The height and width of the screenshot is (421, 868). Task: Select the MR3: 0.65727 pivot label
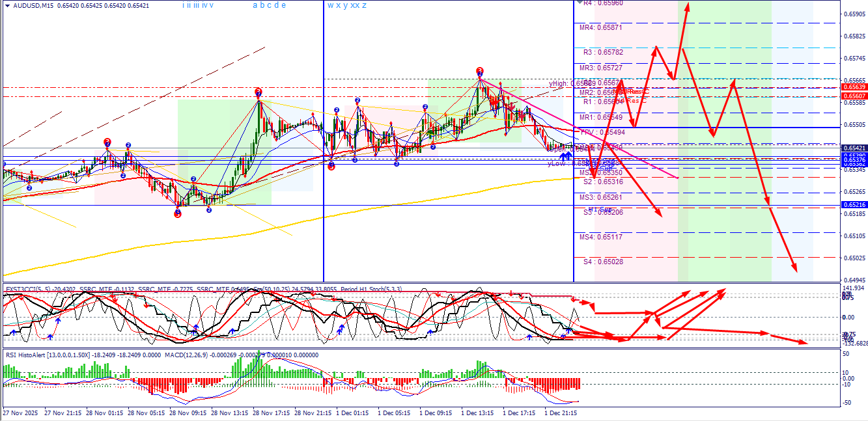(x=600, y=68)
